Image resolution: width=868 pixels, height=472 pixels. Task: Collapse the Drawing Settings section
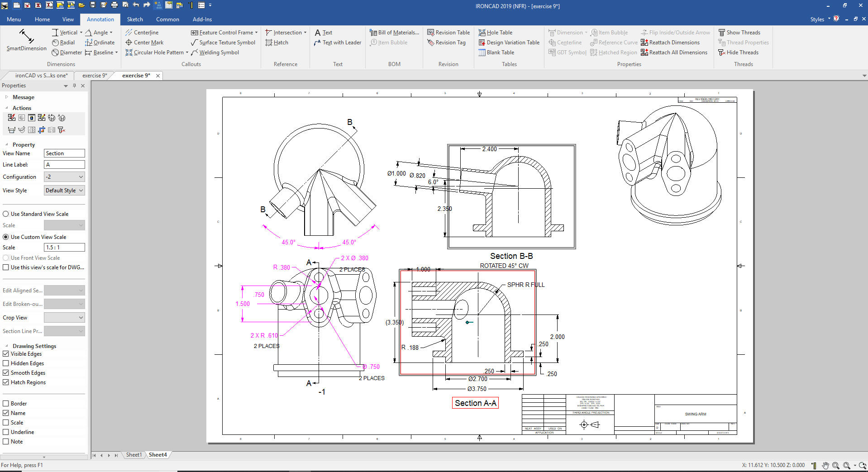tap(6, 346)
